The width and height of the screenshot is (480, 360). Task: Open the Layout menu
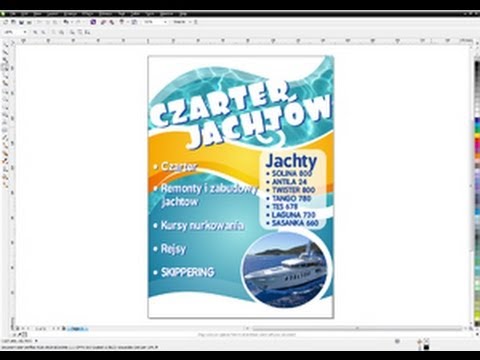tap(52, 14)
